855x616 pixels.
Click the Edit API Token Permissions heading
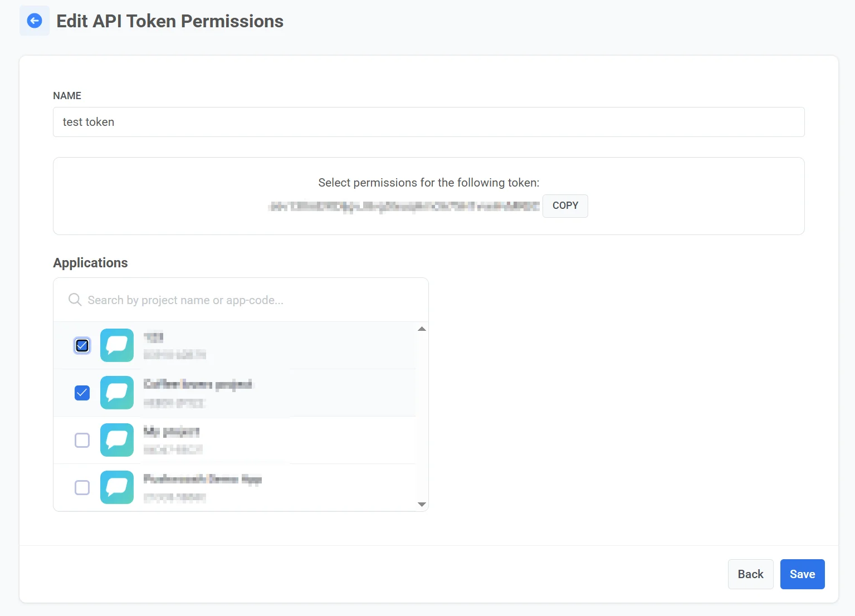click(169, 21)
